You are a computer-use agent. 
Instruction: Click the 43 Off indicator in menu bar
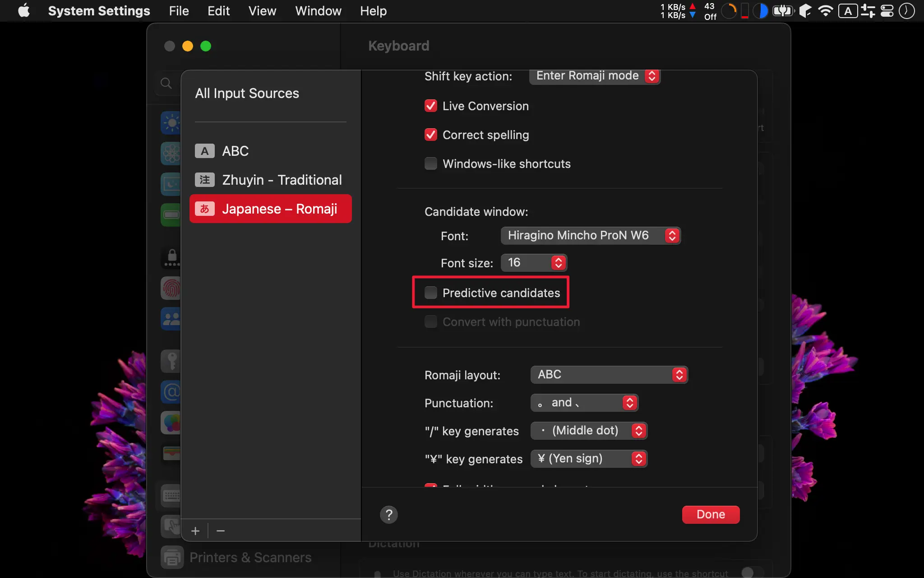(710, 11)
